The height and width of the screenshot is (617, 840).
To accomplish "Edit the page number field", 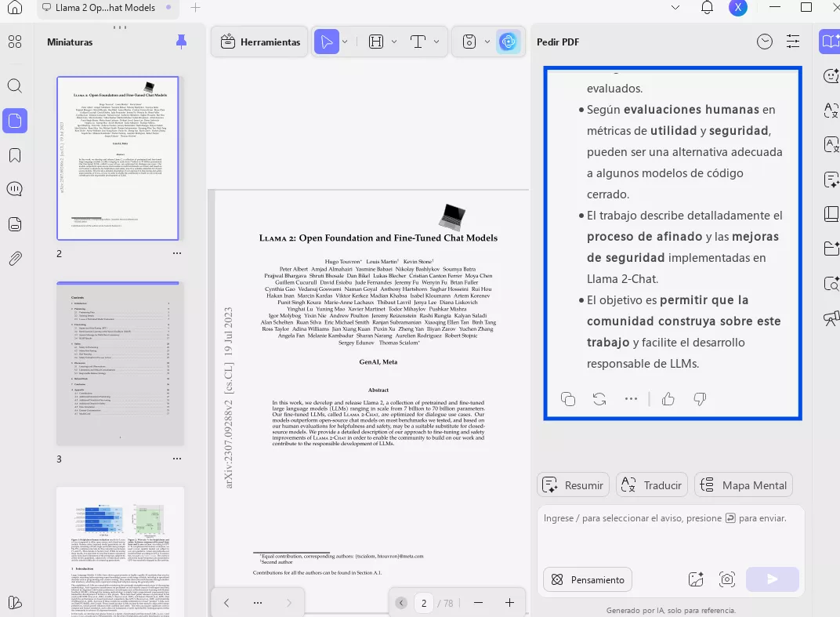I will point(424,603).
